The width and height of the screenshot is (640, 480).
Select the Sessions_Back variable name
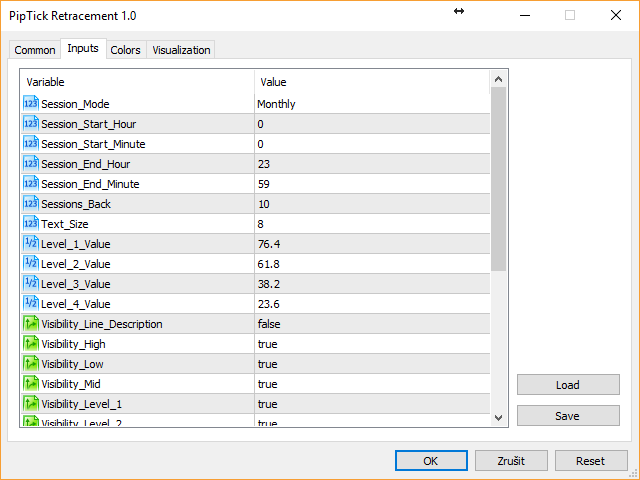point(76,204)
